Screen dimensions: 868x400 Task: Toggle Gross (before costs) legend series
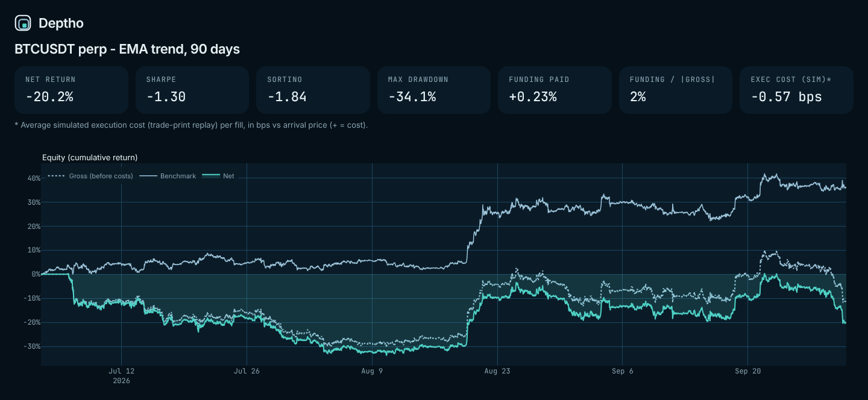(x=90, y=176)
